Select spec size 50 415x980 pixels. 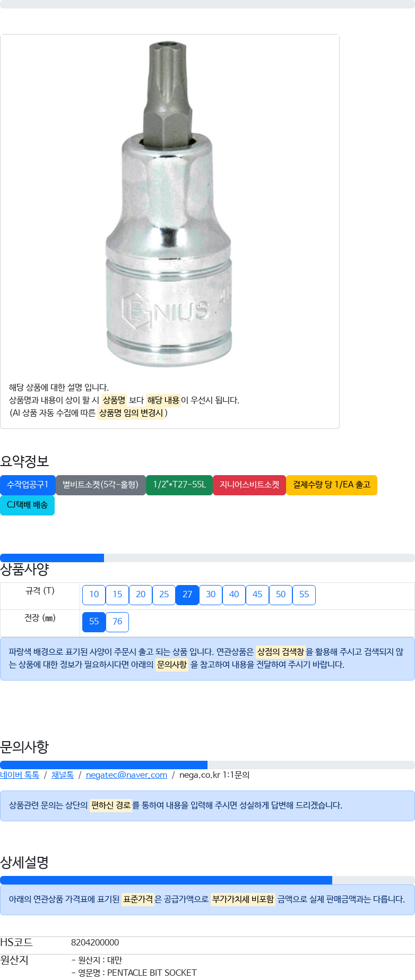pos(281,595)
